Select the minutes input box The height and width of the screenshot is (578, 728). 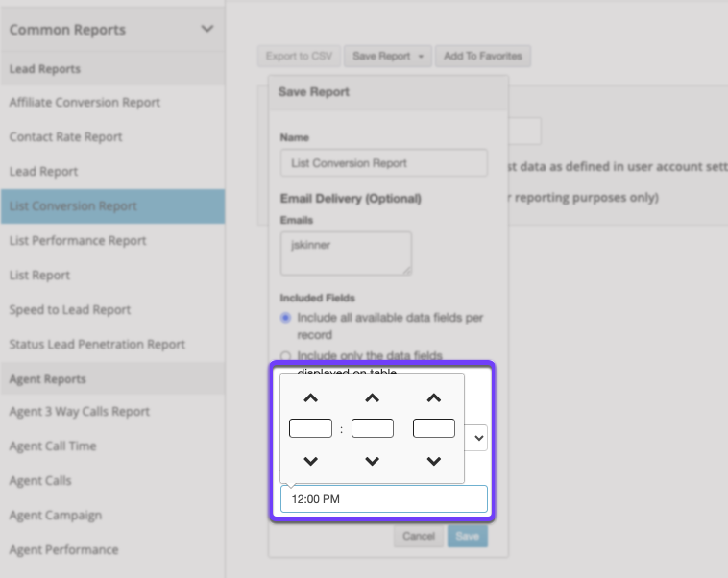[373, 428]
